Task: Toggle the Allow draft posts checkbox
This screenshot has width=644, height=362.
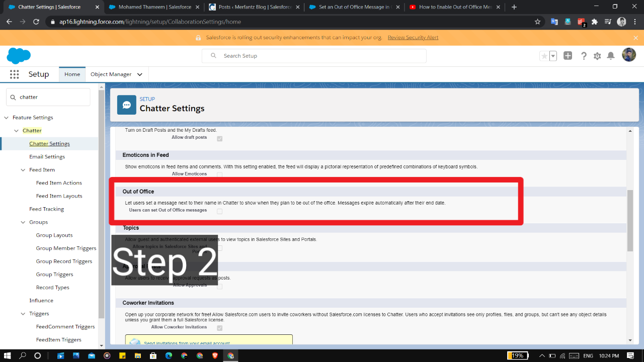Action: tap(219, 138)
